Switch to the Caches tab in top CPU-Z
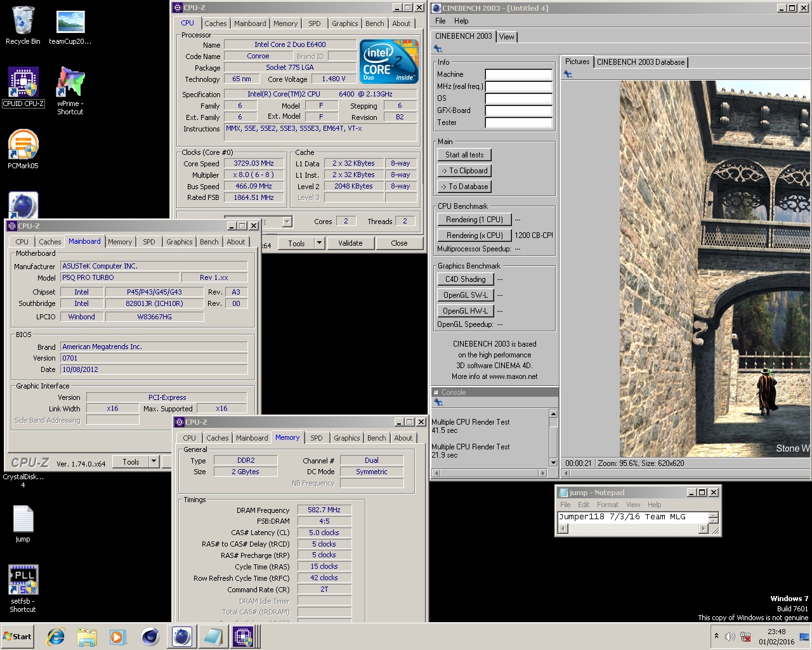 point(216,23)
